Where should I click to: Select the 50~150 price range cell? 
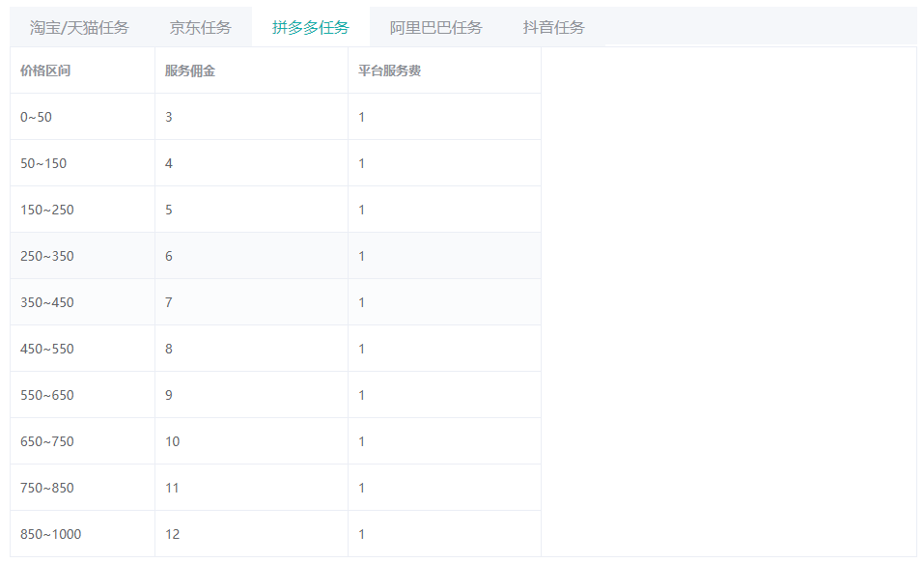click(82, 163)
